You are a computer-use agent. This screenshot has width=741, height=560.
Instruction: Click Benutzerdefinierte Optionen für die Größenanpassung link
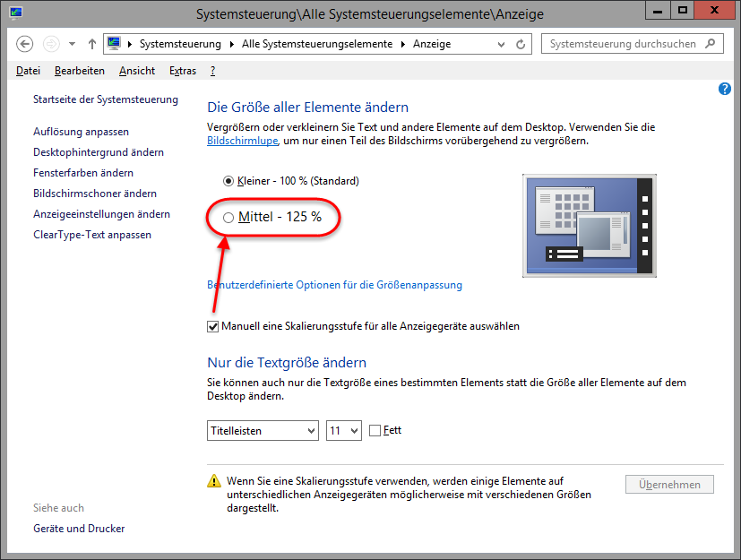pyautogui.click(x=334, y=285)
